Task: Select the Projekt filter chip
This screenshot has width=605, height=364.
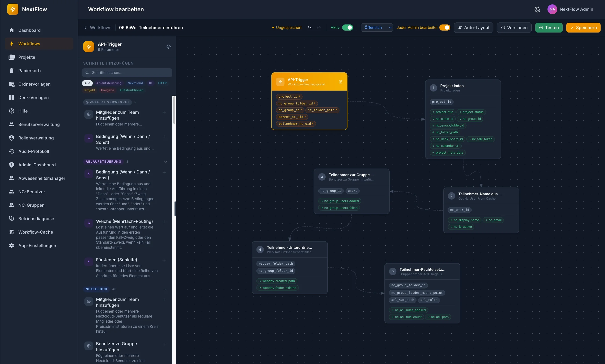Action: click(x=90, y=90)
